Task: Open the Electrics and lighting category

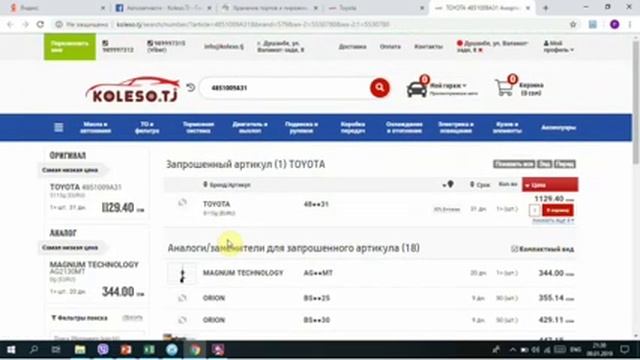Action: (456, 127)
